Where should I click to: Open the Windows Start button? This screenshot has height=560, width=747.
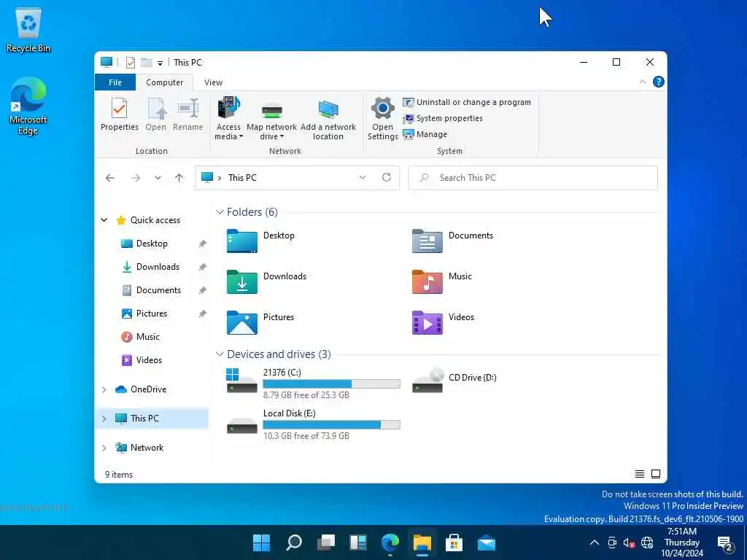coord(261,542)
